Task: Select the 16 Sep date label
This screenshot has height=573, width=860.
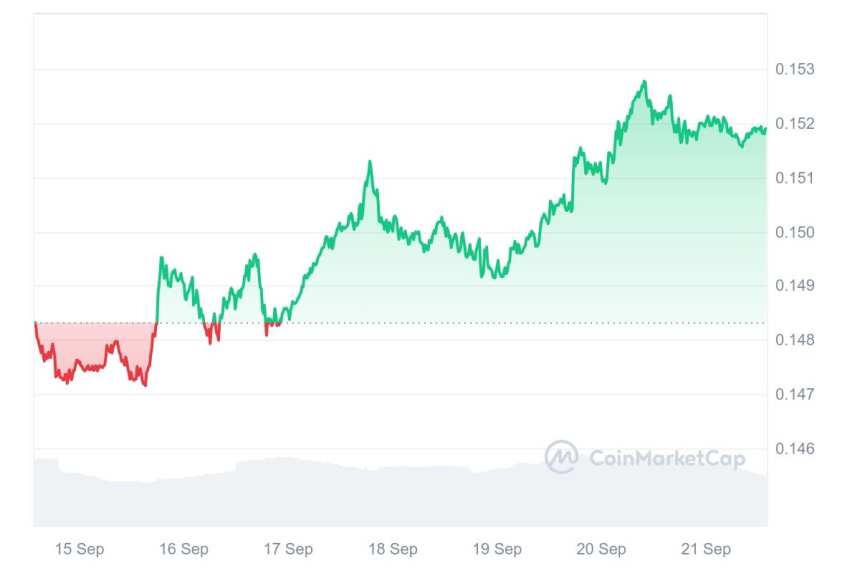Action: coord(184,549)
